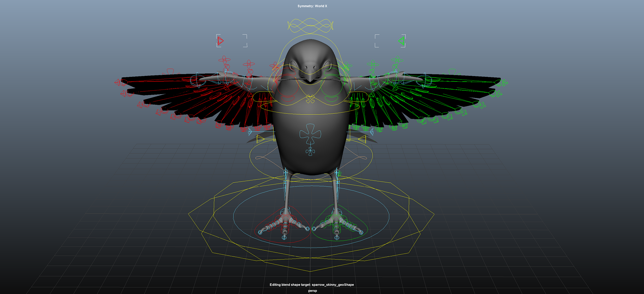644x294 pixels.
Task: Pick the yellow cone control right of tail
Action: [362, 139]
